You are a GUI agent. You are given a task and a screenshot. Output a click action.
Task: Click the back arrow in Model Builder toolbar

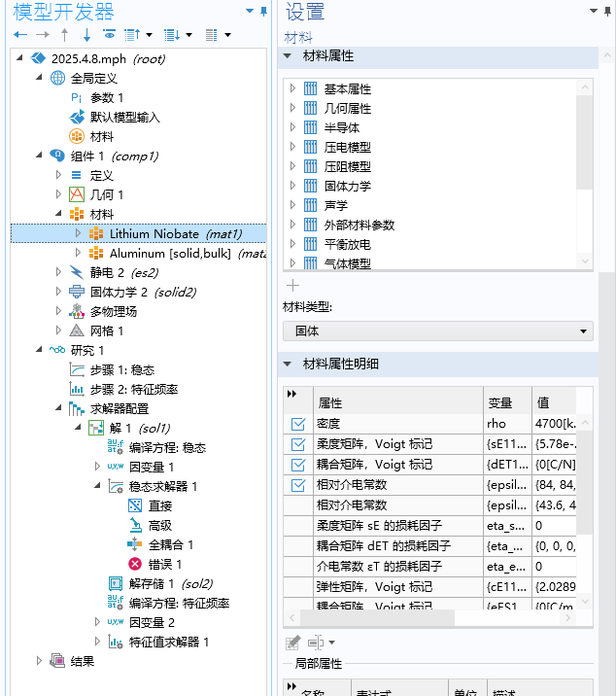pos(20,35)
